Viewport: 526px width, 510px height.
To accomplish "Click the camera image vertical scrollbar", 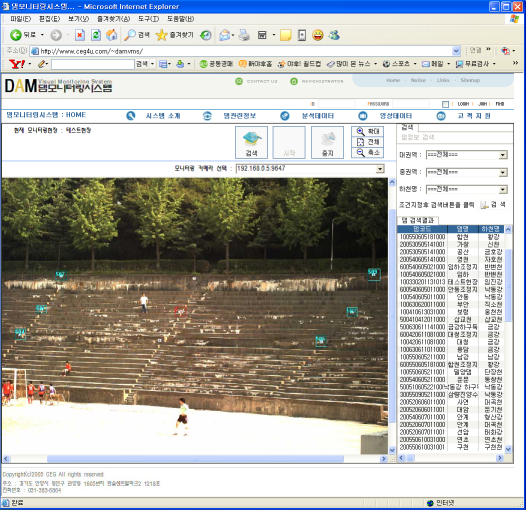I will 392,316.
